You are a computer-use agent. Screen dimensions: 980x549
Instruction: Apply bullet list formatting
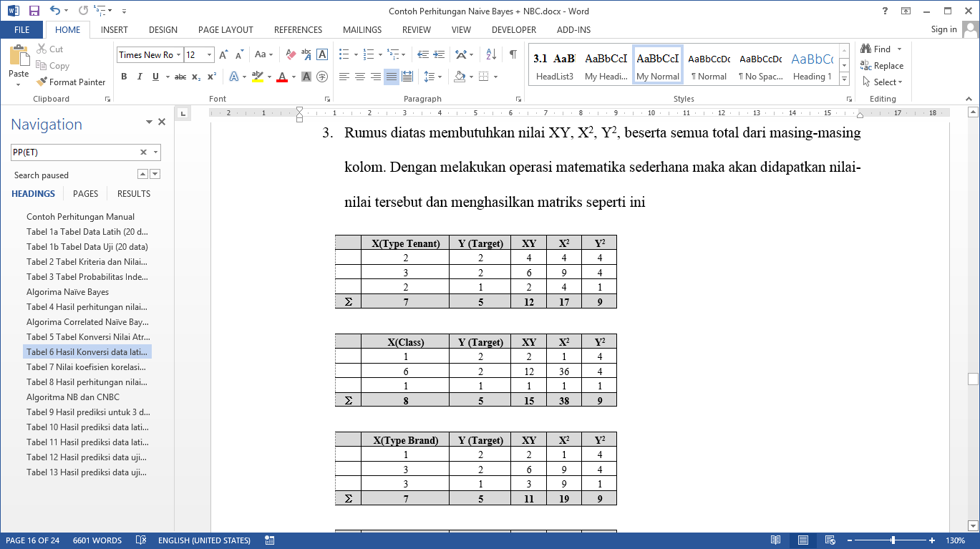[344, 54]
